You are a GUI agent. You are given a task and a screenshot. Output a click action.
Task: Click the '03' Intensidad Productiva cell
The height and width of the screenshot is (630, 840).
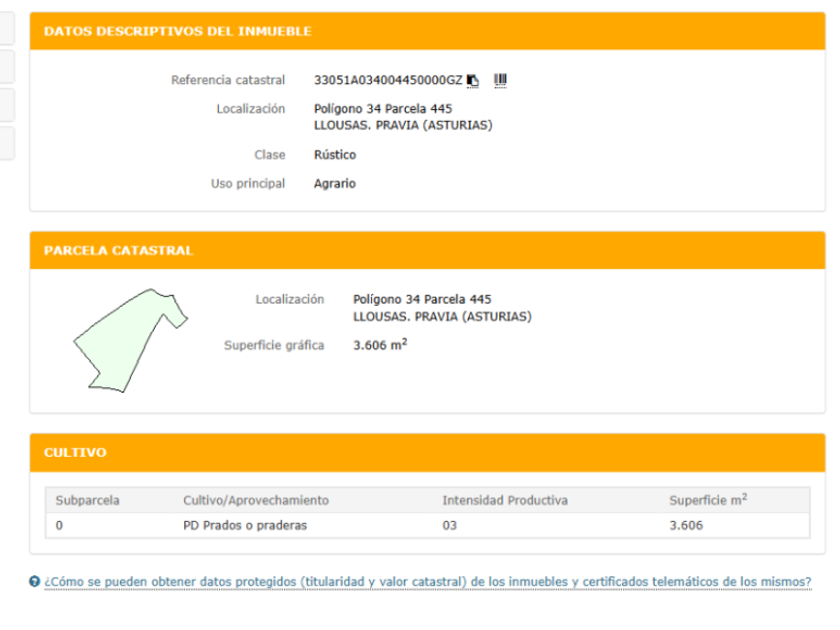pyautogui.click(x=449, y=526)
